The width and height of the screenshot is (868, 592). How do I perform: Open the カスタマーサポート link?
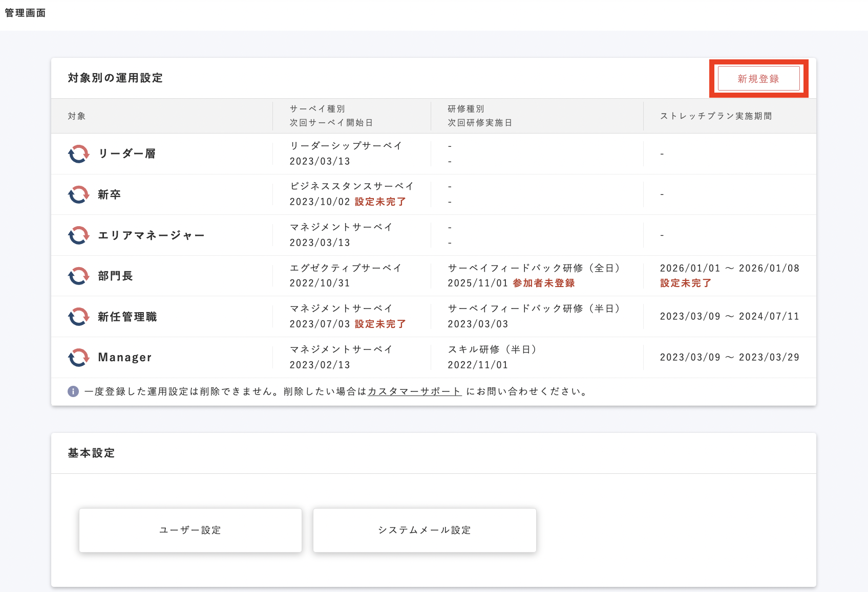point(415,391)
